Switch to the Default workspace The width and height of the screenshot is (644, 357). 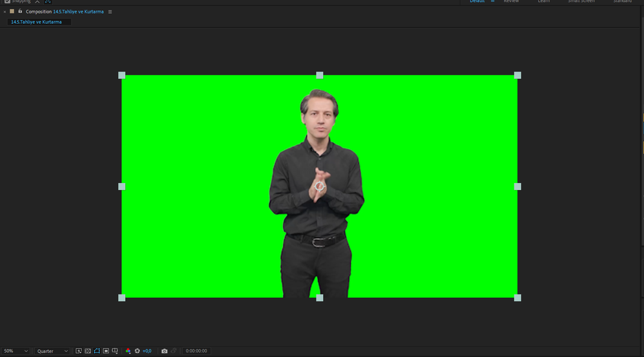tap(477, 1)
